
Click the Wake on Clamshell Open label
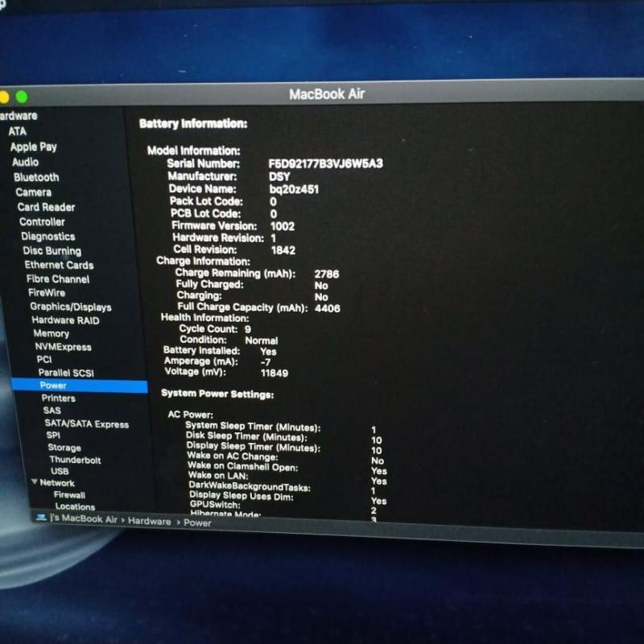243,466
